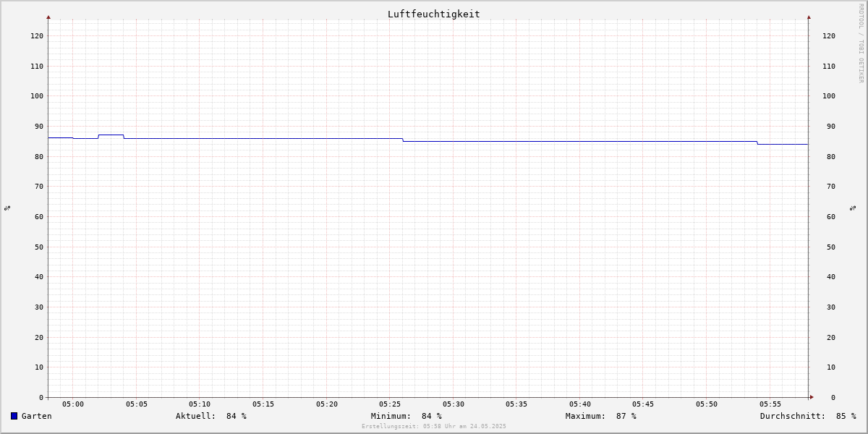868x434 pixels.
Task: Select the Minimum 84 % value
Action: point(432,416)
